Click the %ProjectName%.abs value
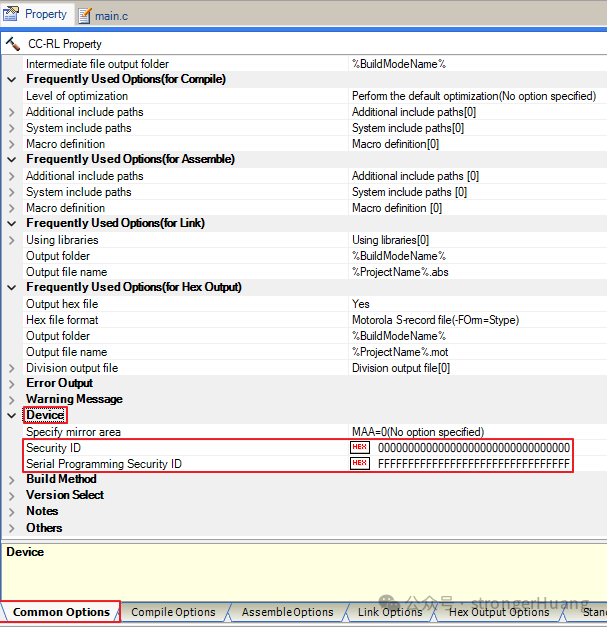 (x=400, y=272)
